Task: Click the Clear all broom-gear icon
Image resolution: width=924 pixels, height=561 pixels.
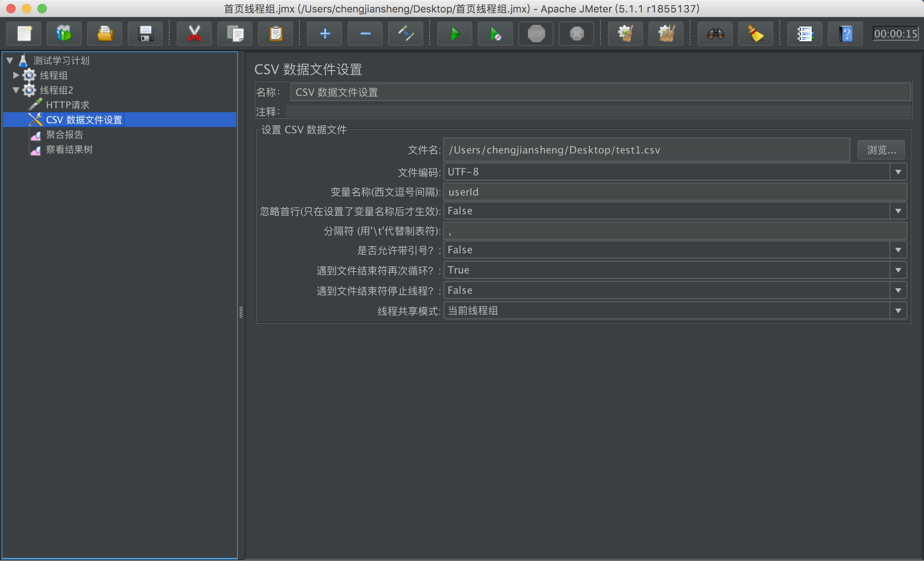Action: 666,34
